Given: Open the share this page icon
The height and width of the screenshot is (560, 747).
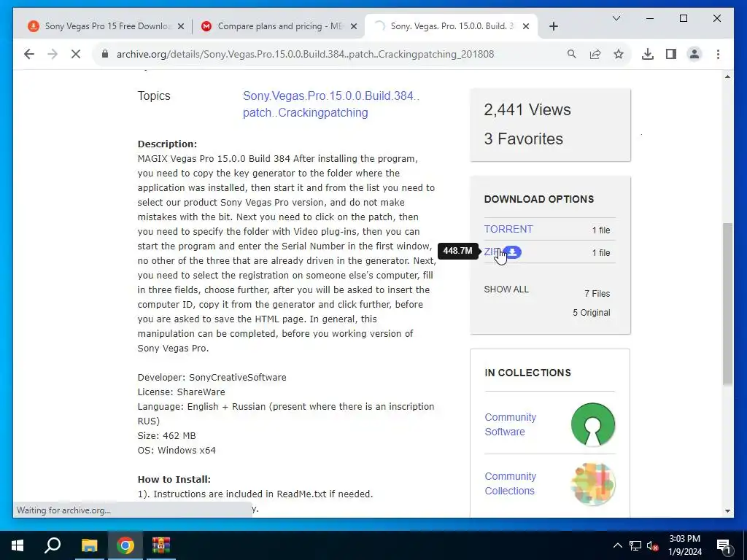Looking at the screenshot, I should 595,54.
